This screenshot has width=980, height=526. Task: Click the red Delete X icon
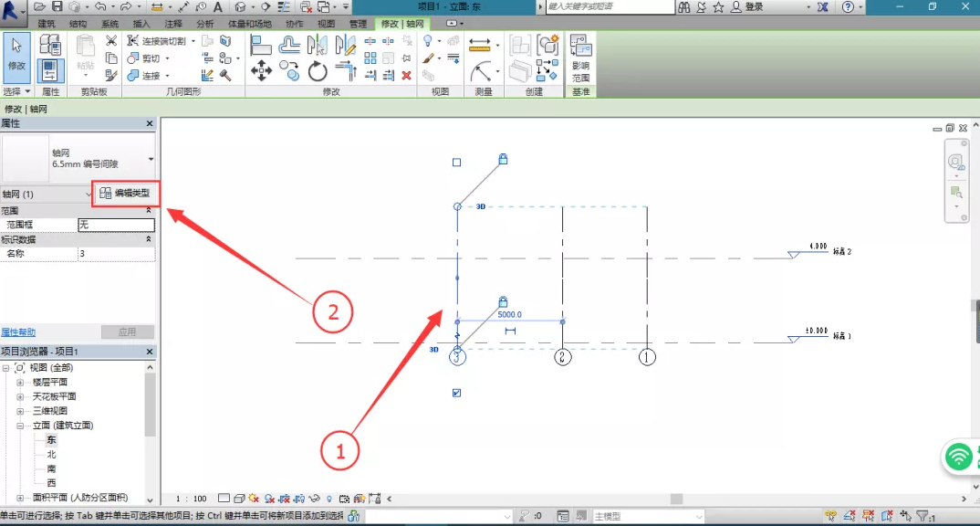[406, 76]
